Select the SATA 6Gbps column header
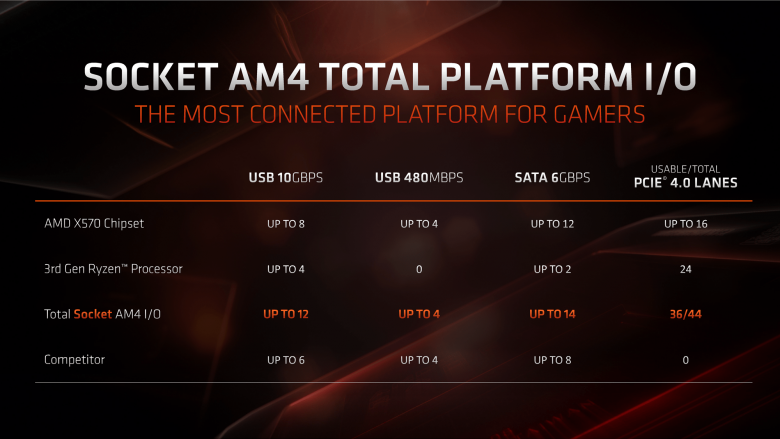Viewport: 780px width, 439px height. click(x=552, y=177)
